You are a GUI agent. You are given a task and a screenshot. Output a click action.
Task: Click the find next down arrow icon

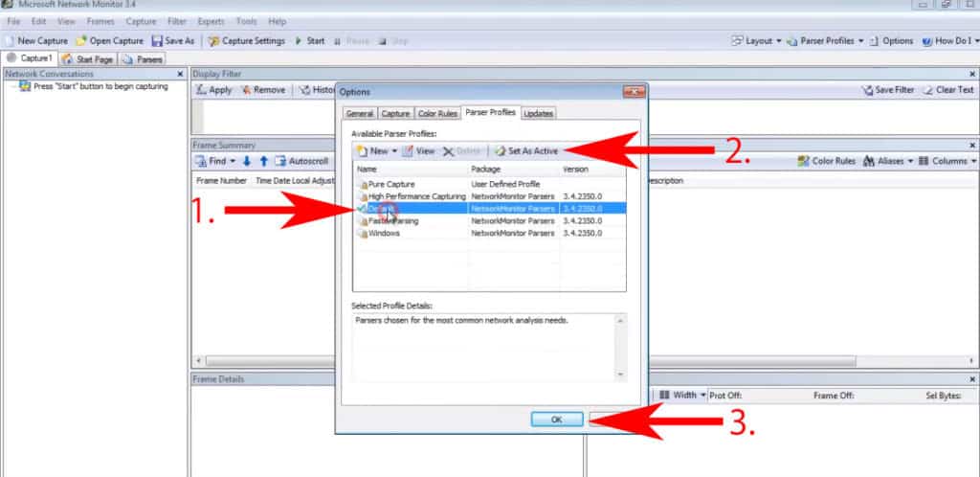click(x=247, y=161)
